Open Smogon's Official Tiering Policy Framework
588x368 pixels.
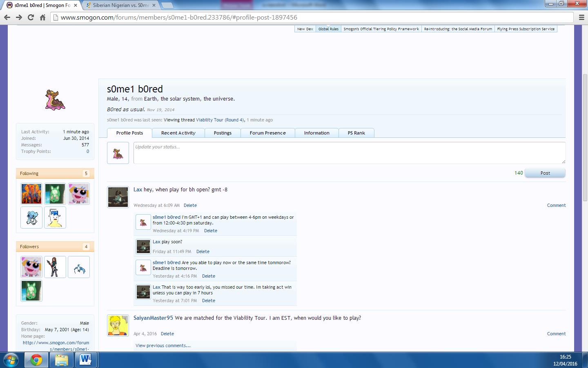(381, 29)
